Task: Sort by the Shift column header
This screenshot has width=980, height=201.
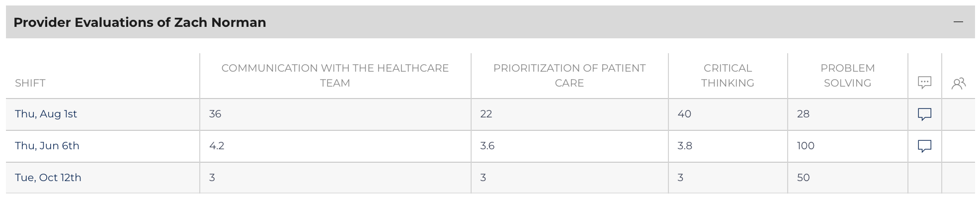Action: [x=30, y=83]
